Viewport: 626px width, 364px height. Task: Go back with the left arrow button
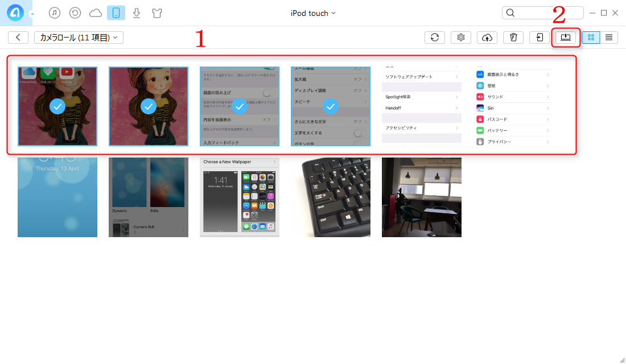[x=18, y=37]
